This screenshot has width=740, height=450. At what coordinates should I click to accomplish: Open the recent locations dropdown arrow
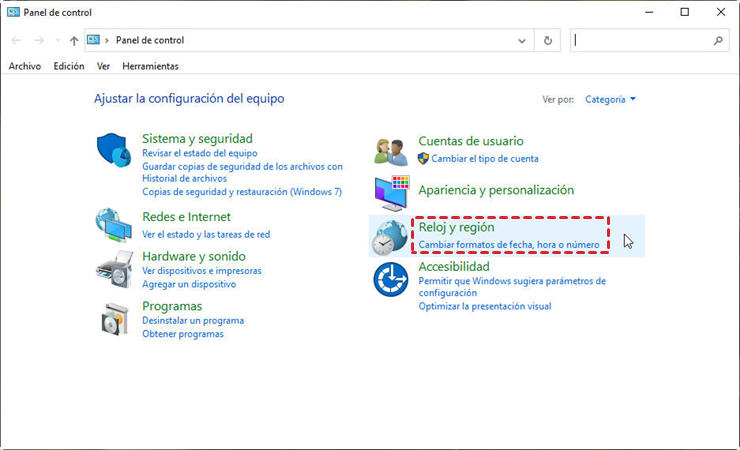click(x=58, y=41)
